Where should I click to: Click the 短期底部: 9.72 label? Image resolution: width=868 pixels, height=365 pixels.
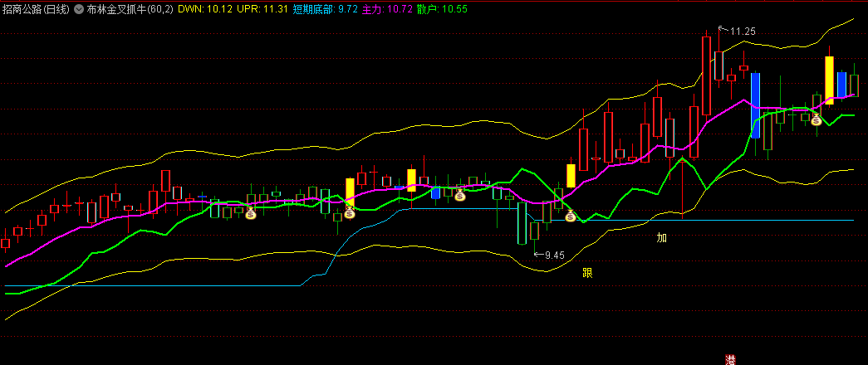325,9
